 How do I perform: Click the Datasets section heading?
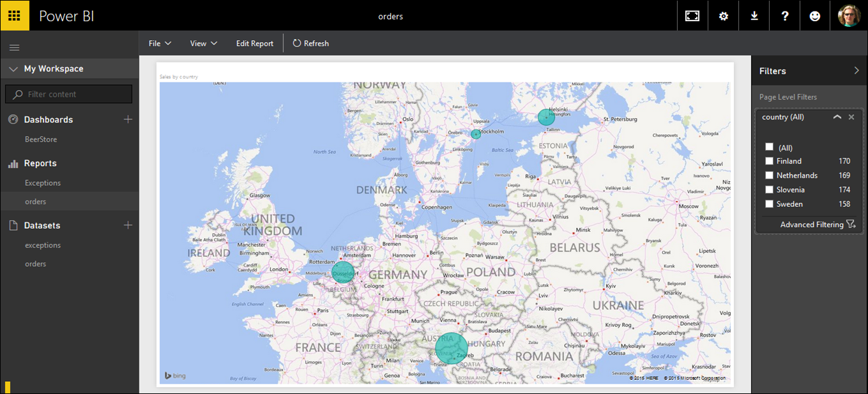coord(42,225)
